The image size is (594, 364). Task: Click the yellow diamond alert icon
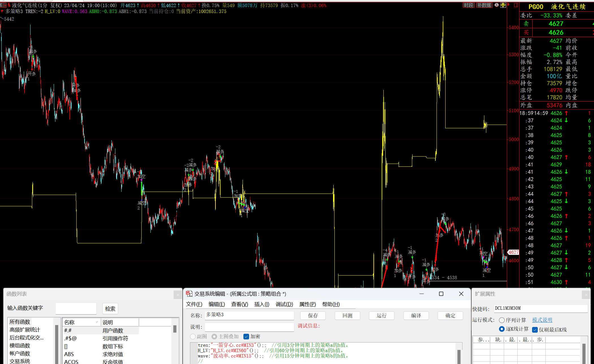click(503, 5)
